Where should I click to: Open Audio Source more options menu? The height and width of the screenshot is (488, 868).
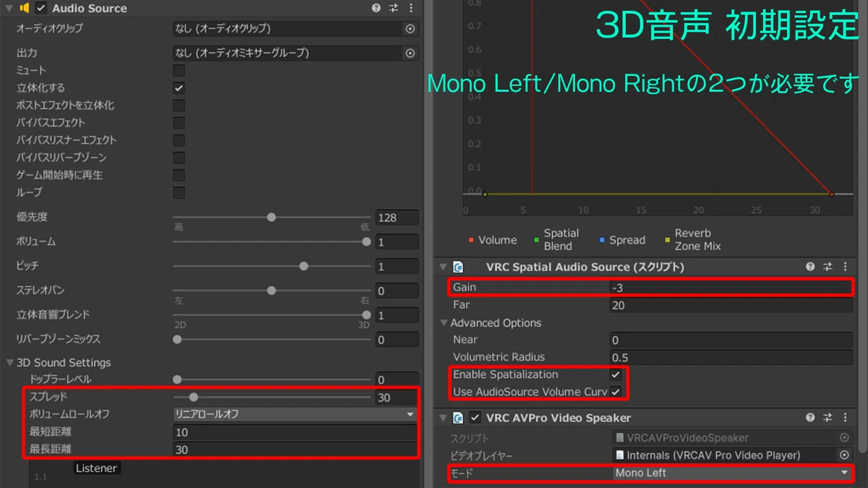411,8
